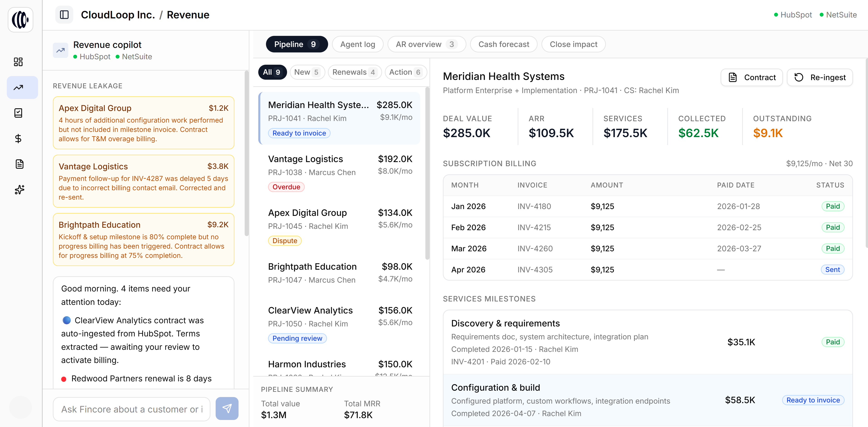Click the Re-ingest button
868x427 pixels.
point(819,77)
